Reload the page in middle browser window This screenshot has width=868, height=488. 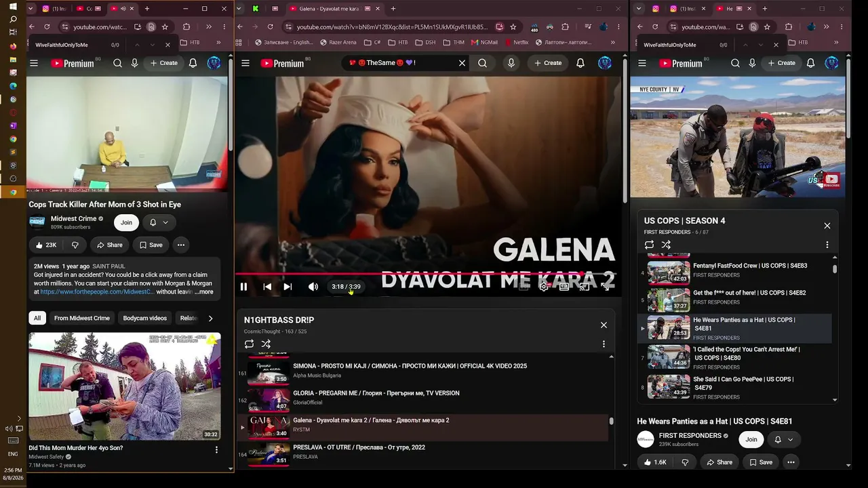[x=270, y=27]
